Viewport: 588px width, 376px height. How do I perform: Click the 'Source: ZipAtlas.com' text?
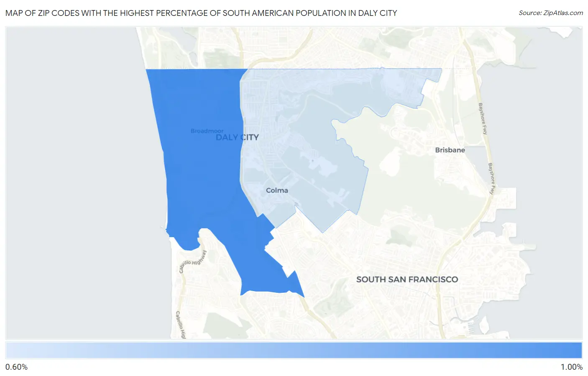tap(551, 13)
